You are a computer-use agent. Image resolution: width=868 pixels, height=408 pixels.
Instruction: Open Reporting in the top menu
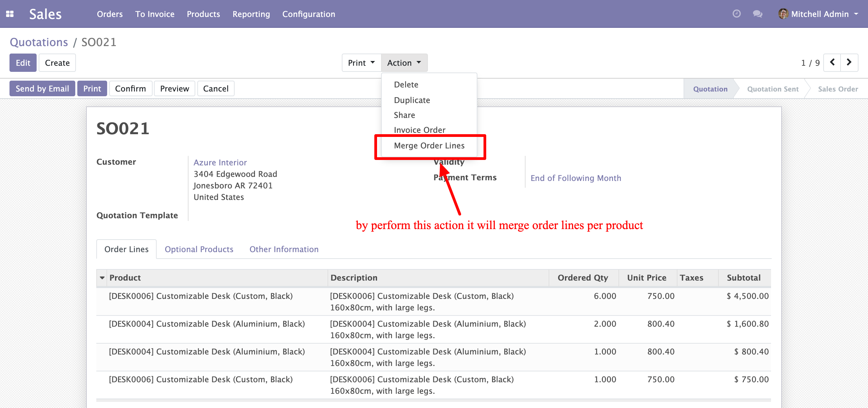point(251,14)
